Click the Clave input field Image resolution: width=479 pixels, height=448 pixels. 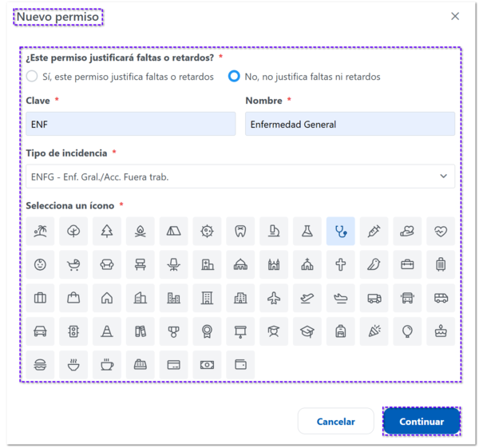click(x=131, y=124)
